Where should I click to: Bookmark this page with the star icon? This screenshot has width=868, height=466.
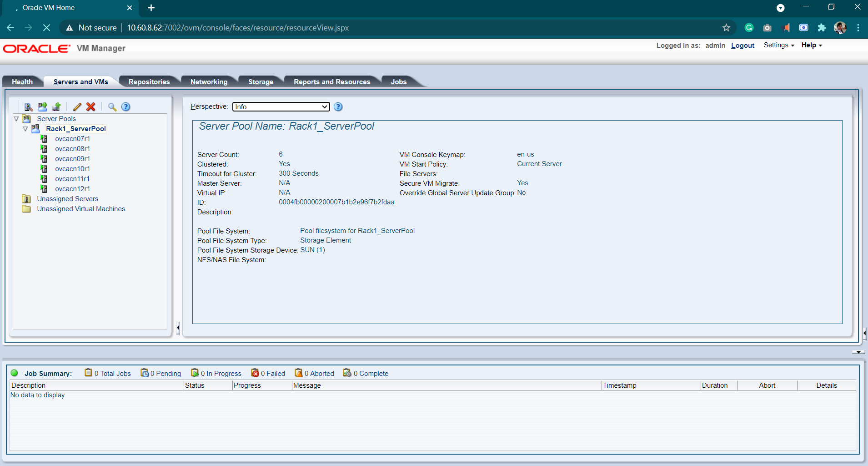coord(727,28)
